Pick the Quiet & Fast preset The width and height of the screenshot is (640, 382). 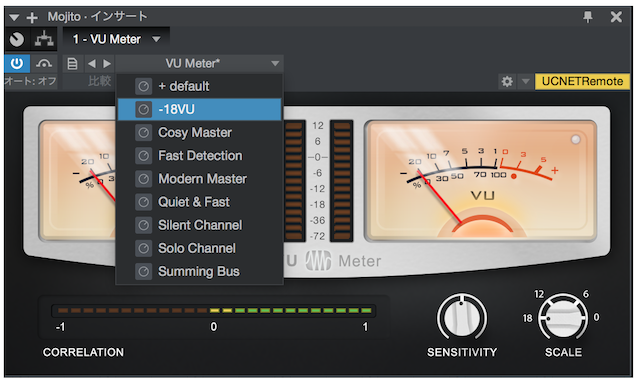pos(200,202)
